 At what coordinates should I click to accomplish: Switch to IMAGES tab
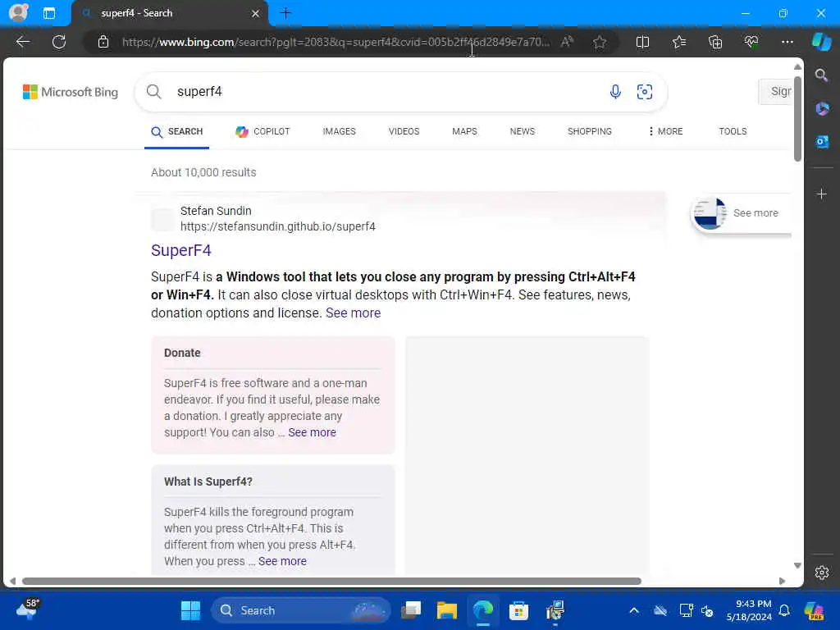[339, 132]
